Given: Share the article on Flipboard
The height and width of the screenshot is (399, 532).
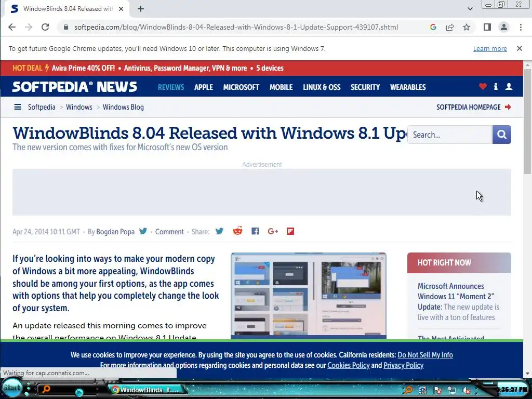Looking at the screenshot, I should 290,231.
